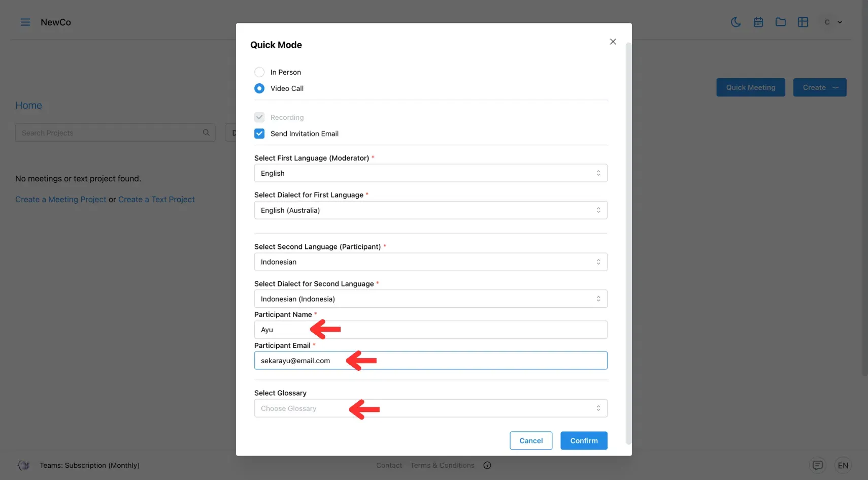The width and height of the screenshot is (868, 480).
Task: Open the folder icon in header
Action: (781, 22)
